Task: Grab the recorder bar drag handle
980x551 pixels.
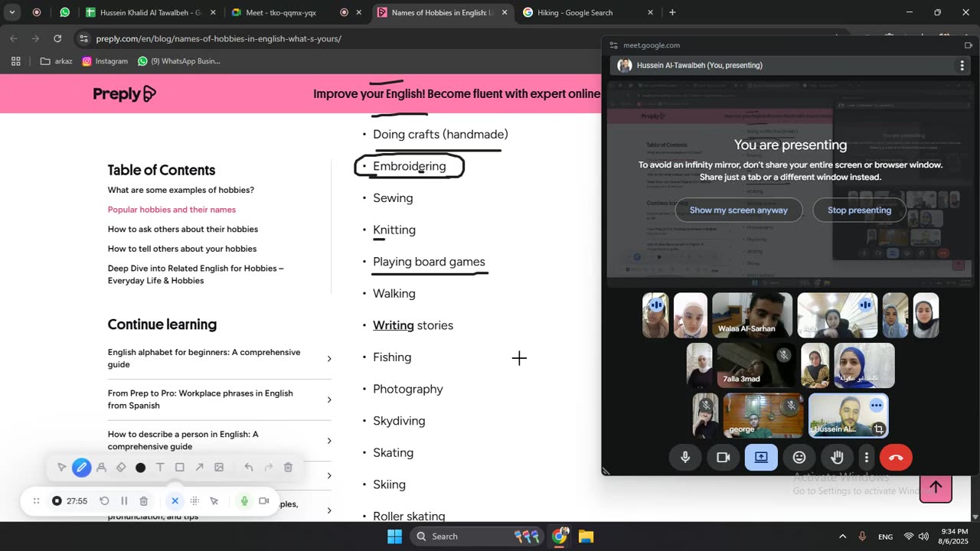Action: pyautogui.click(x=36, y=501)
